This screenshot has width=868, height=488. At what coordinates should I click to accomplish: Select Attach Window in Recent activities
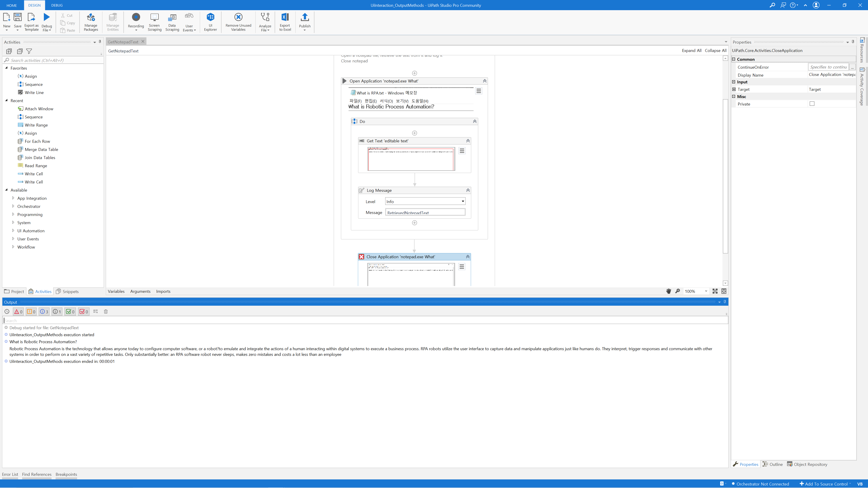point(39,109)
